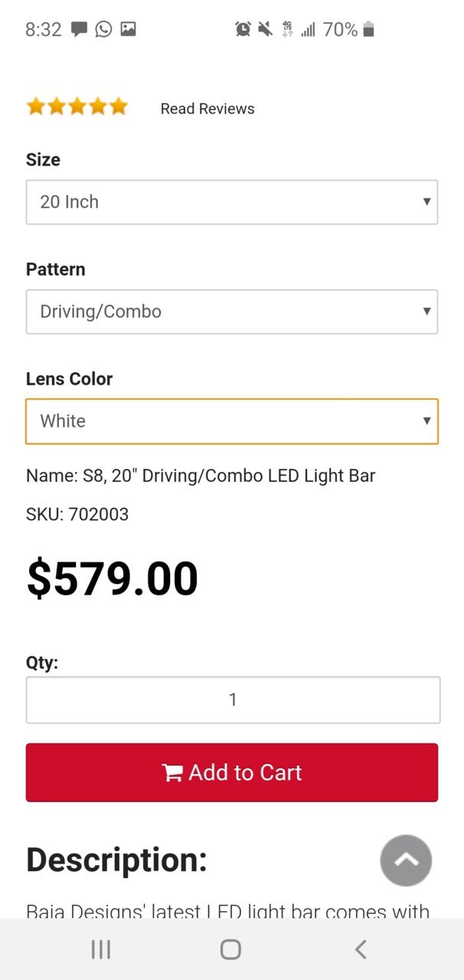Tap the Android back arrow

click(361, 949)
